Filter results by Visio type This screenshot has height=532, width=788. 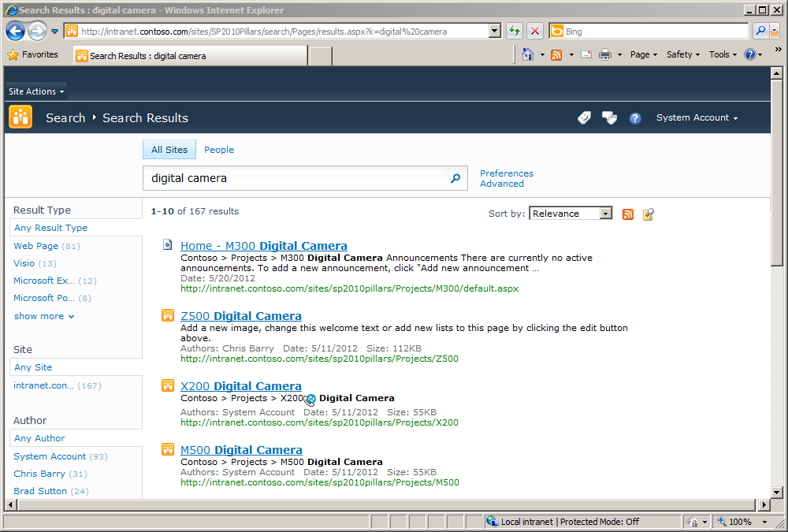pyautogui.click(x=24, y=263)
